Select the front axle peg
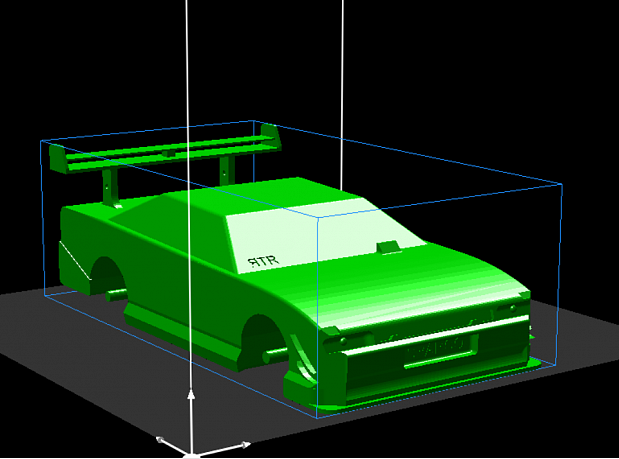Image resolution: width=619 pixels, height=459 pixels. (x=274, y=355)
